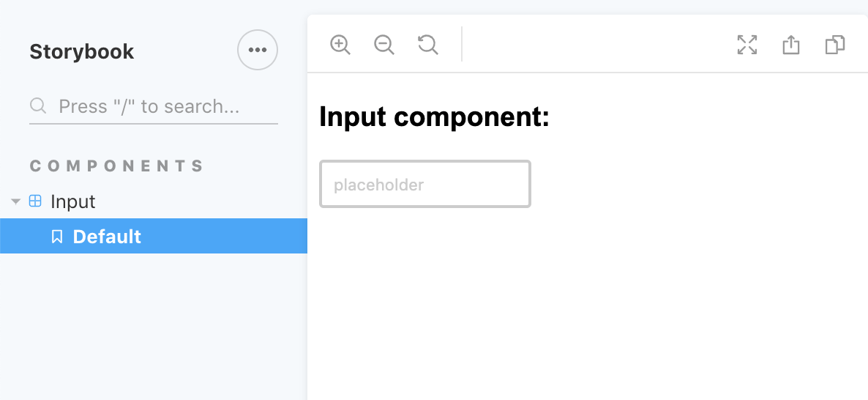The width and height of the screenshot is (868, 400).
Task: Zoom out of the canvas preview
Action: pos(384,44)
